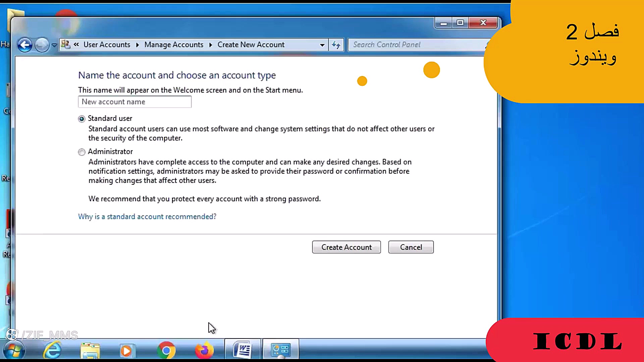Click 'We recommend that you protect every account' text
This screenshot has width=644, height=362.
205,199
